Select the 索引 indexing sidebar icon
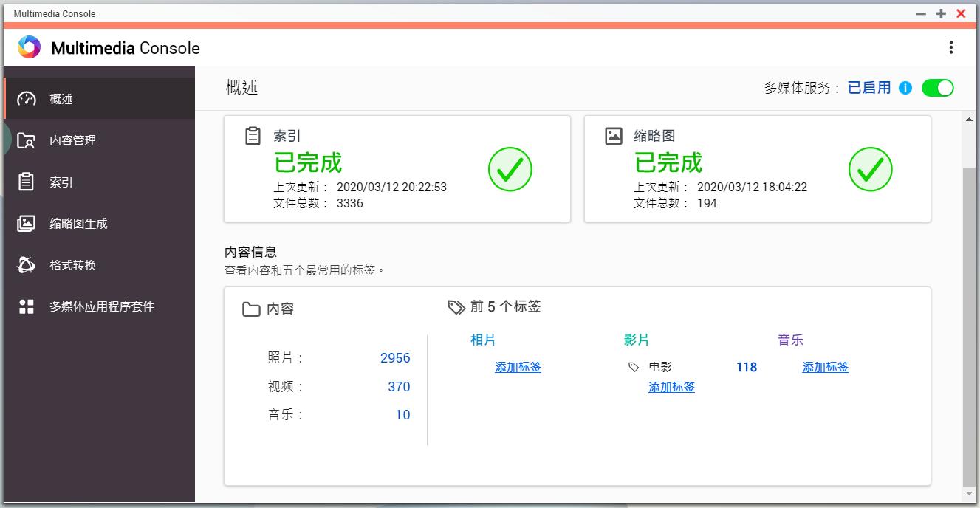 [27, 182]
